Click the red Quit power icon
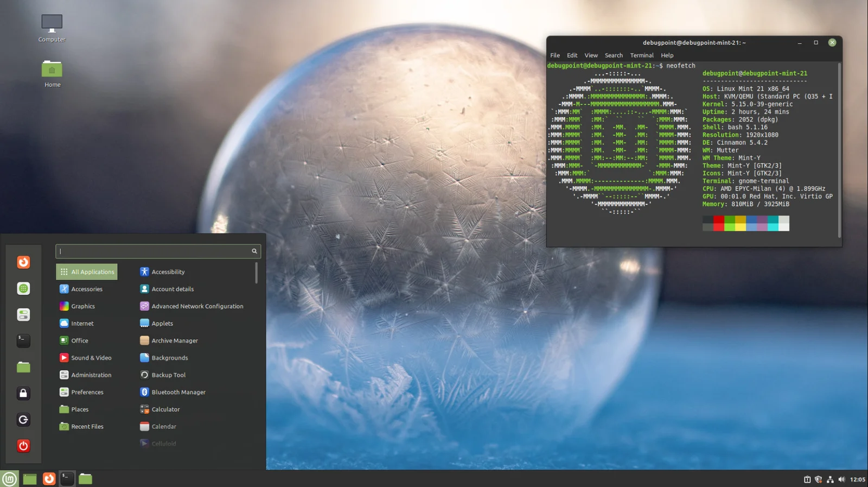Image resolution: width=868 pixels, height=487 pixels. 23,446
